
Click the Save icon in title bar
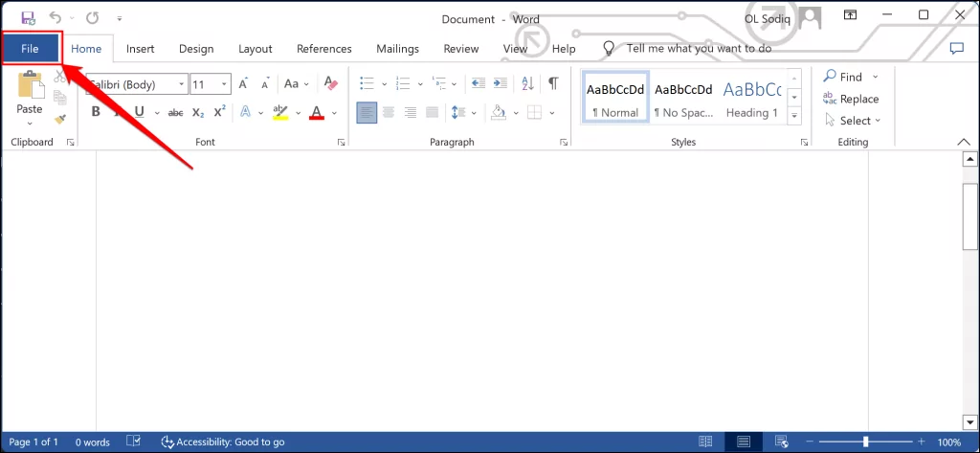27,17
